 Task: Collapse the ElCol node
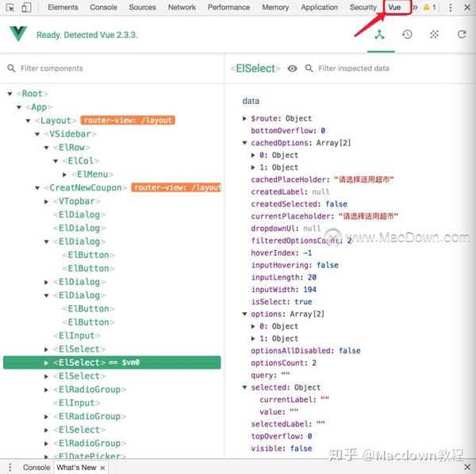(56, 160)
